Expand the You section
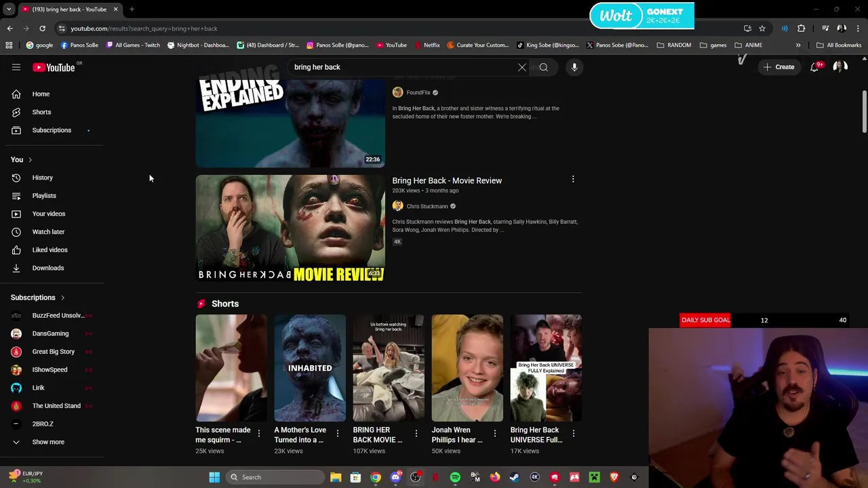Screen dimensions: 868x488 [x=21, y=159]
